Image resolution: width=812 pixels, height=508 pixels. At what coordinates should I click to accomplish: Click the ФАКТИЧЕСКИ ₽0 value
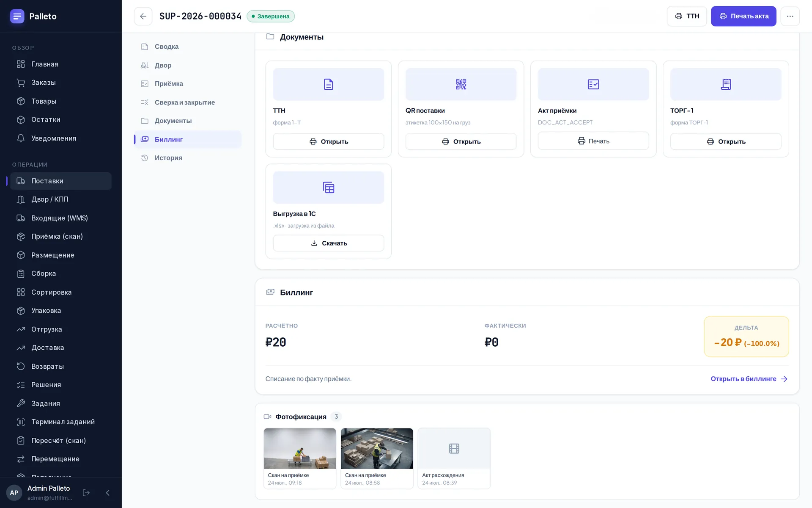pyautogui.click(x=491, y=342)
